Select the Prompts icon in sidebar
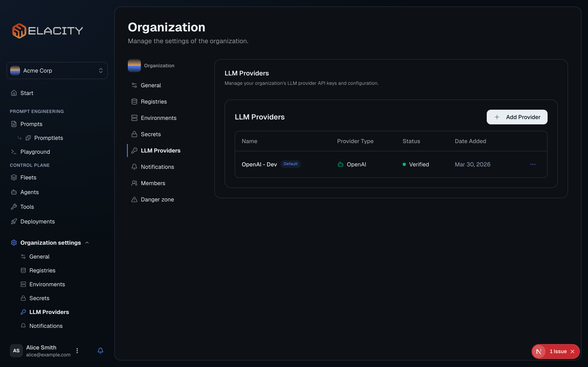 (x=14, y=124)
